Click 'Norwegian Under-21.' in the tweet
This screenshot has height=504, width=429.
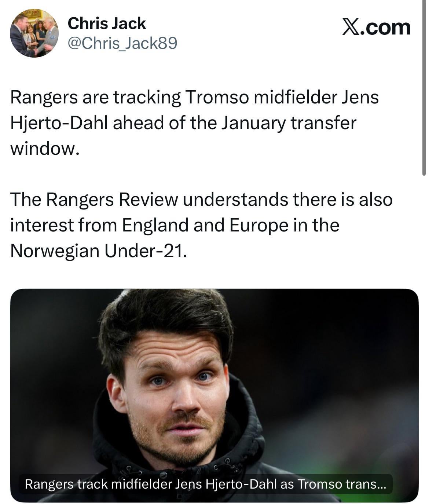click(x=98, y=251)
